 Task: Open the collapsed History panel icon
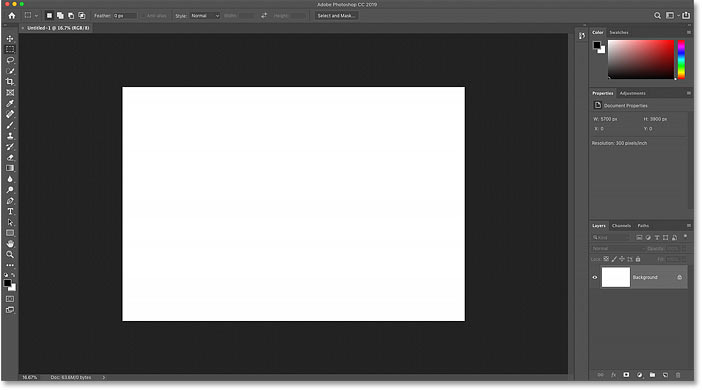582,36
